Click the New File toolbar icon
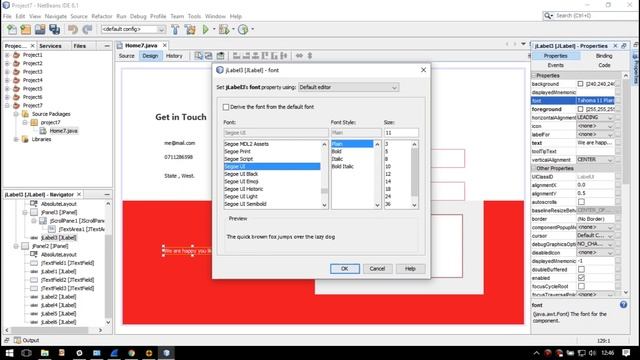This screenshot has width=640, height=360. tap(12, 29)
